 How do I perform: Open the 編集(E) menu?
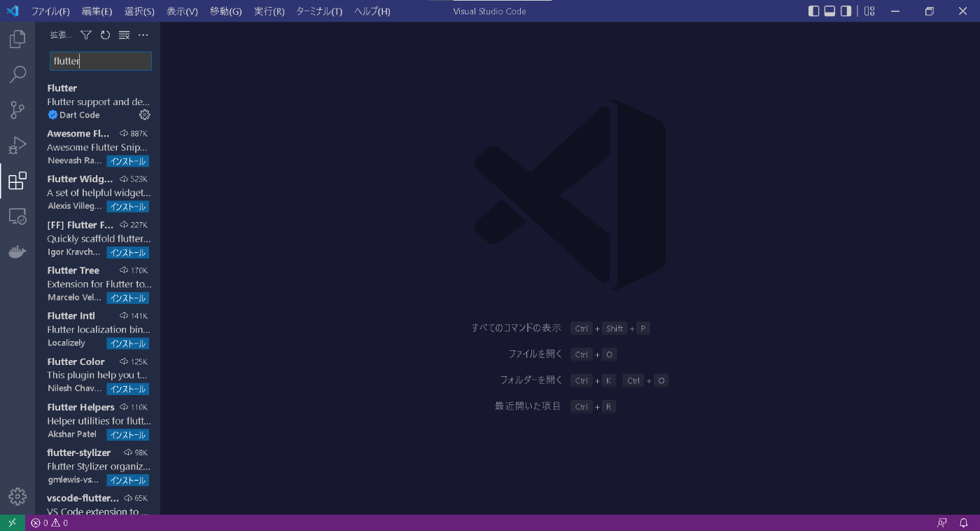[x=97, y=11]
